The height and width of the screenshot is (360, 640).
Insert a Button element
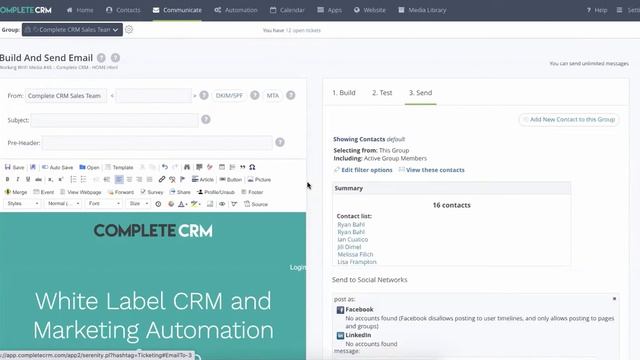(x=231, y=180)
